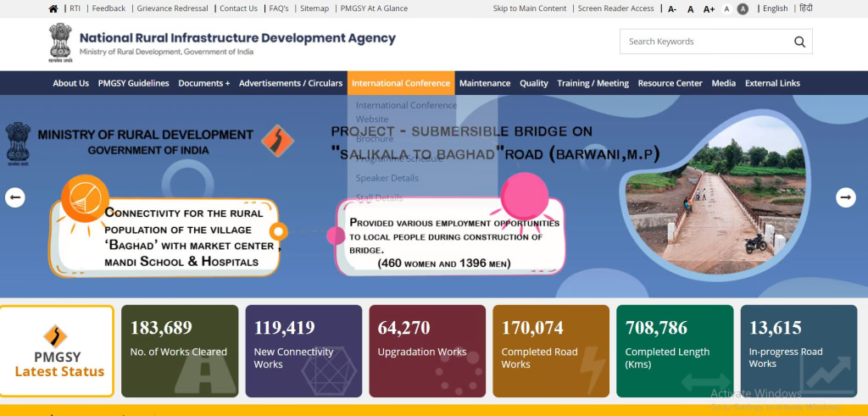Increase font size with A+ button
The image size is (868, 416).
(709, 8)
